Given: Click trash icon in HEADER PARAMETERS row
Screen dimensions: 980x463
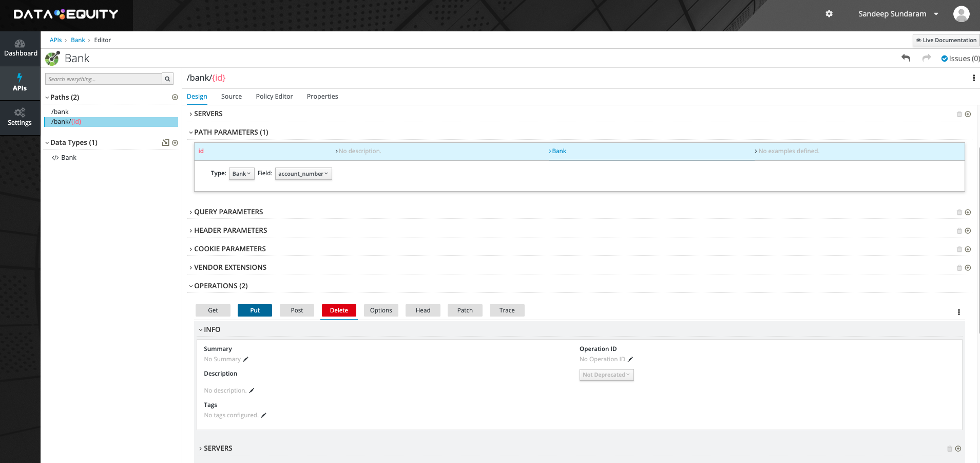Looking at the screenshot, I should (959, 231).
